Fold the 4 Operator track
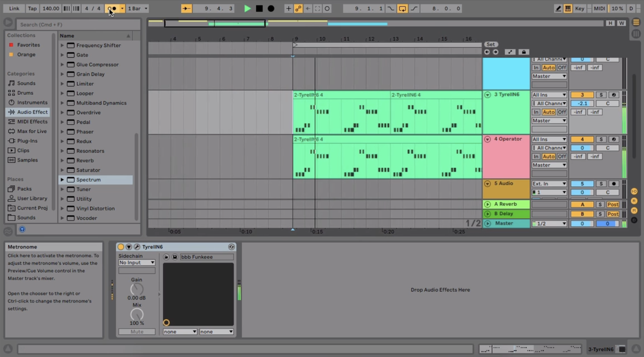Viewport: 644px width, 357px height. coord(487,139)
